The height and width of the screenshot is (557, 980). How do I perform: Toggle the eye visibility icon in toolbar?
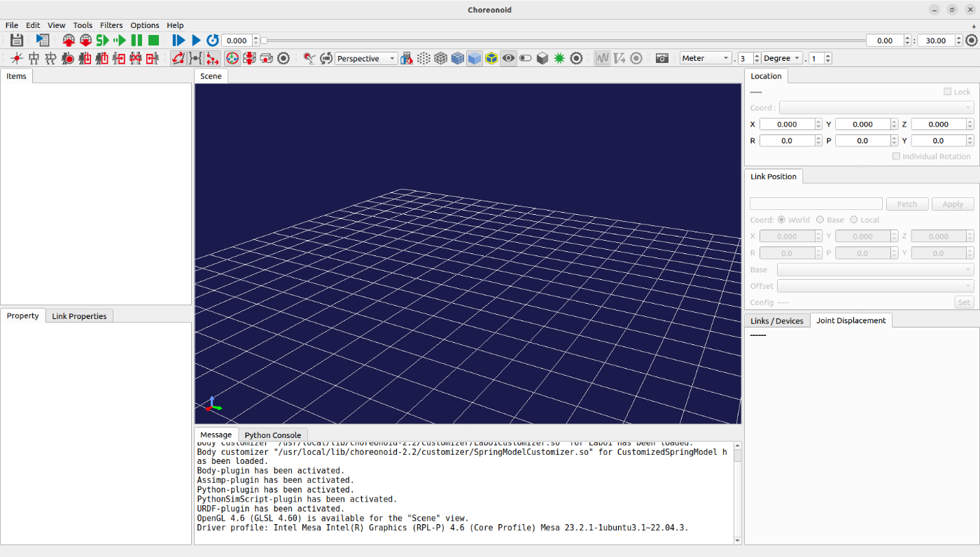(x=509, y=59)
